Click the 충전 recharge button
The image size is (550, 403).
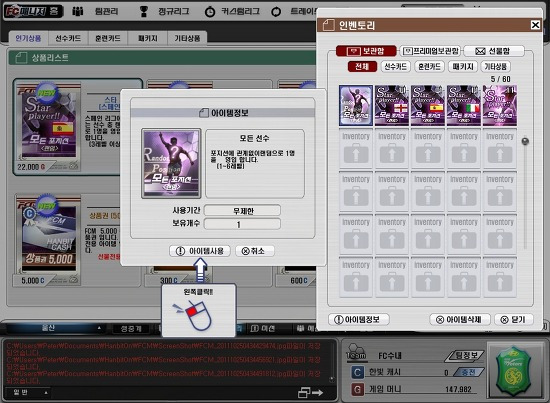469,372
